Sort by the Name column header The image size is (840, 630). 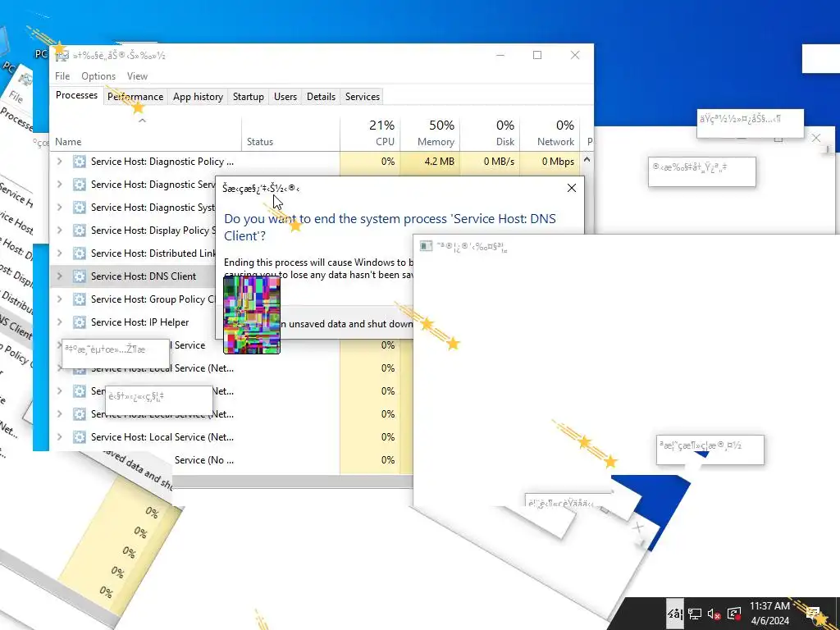146,134
